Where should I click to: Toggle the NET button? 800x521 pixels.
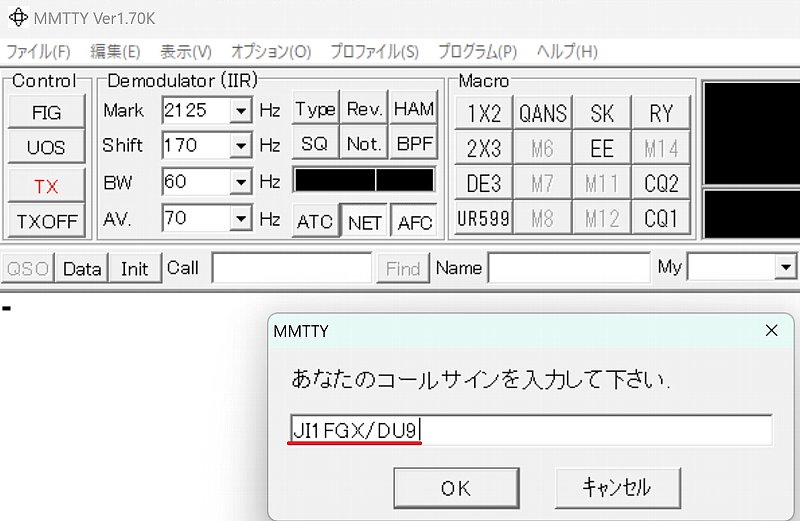[364, 221]
